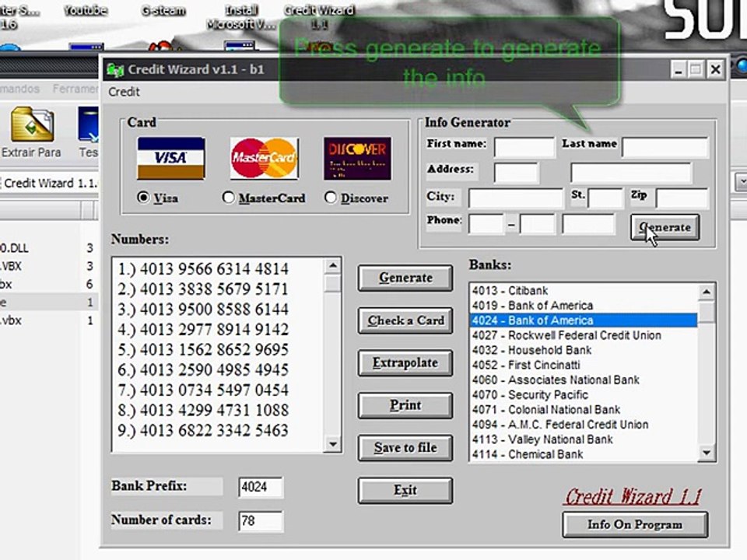Select '4094 - A.M.C. Federal Credit Union'
This screenshot has height=560, width=747.
tap(583, 425)
